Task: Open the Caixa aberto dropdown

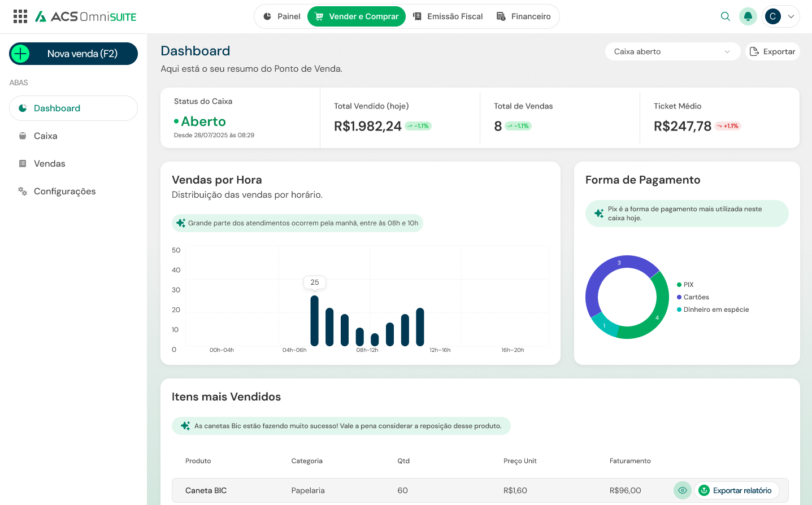Action: (x=672, y=51)
